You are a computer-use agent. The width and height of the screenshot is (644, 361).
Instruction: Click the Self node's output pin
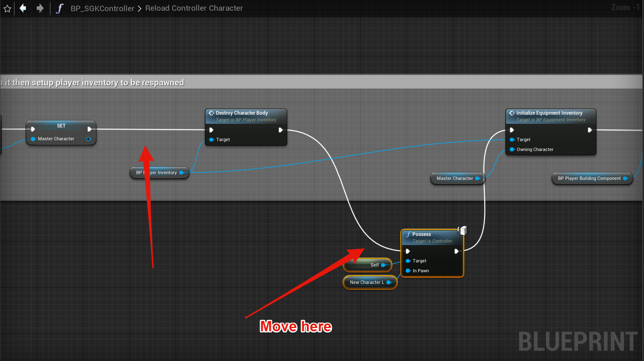383,265
